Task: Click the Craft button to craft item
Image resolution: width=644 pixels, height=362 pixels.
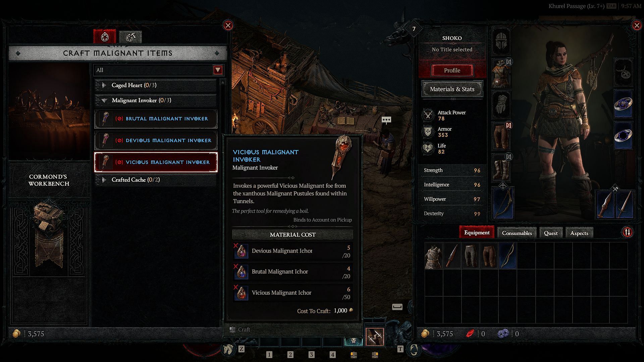Action: pos(292,329)
